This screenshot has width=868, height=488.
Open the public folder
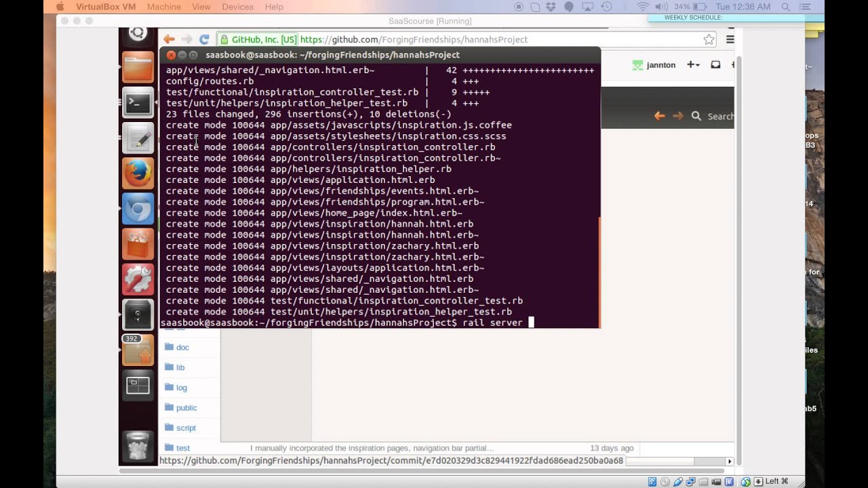pos(186,408)
